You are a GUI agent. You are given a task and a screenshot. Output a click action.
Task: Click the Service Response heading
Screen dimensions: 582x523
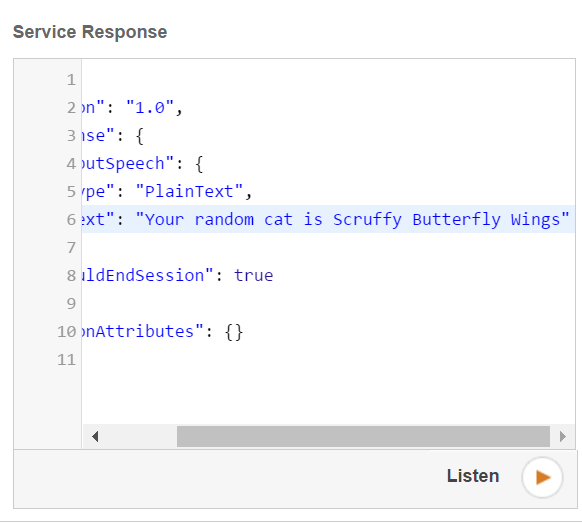click(x=90, y=32)
